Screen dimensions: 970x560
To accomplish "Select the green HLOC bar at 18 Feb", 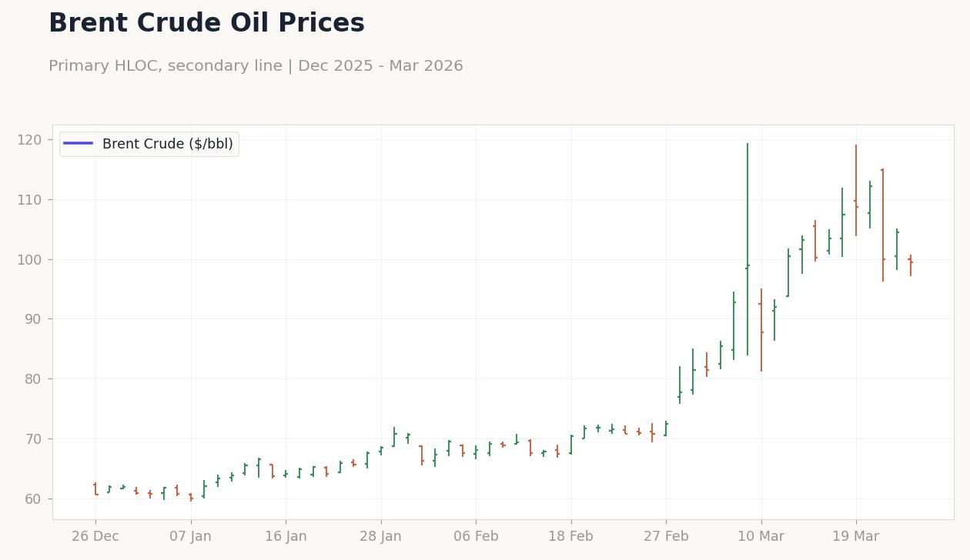I will (x=570, y=445).
